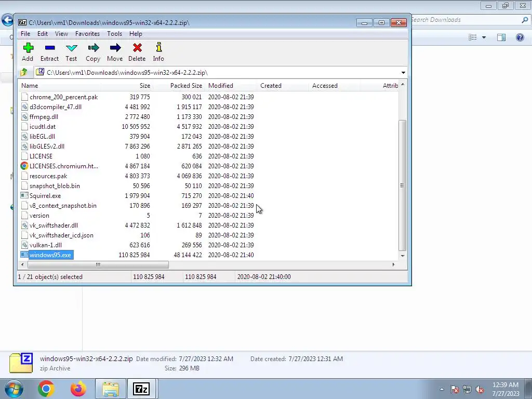The width and height of the screenshot is (532, 399).
Task: Select resources.pak file name
Action: pyautogui.click(x=48, y=176)
